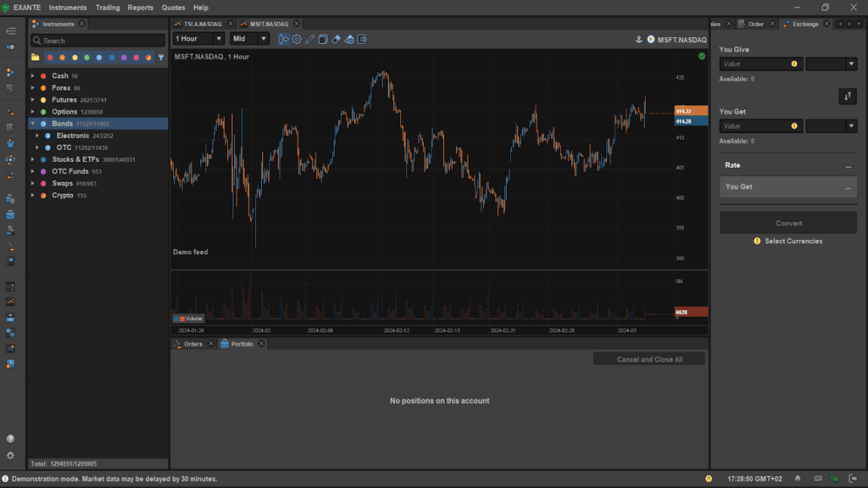Open the Reports menu
Screen dimensions: 868x488
point(141,8)
